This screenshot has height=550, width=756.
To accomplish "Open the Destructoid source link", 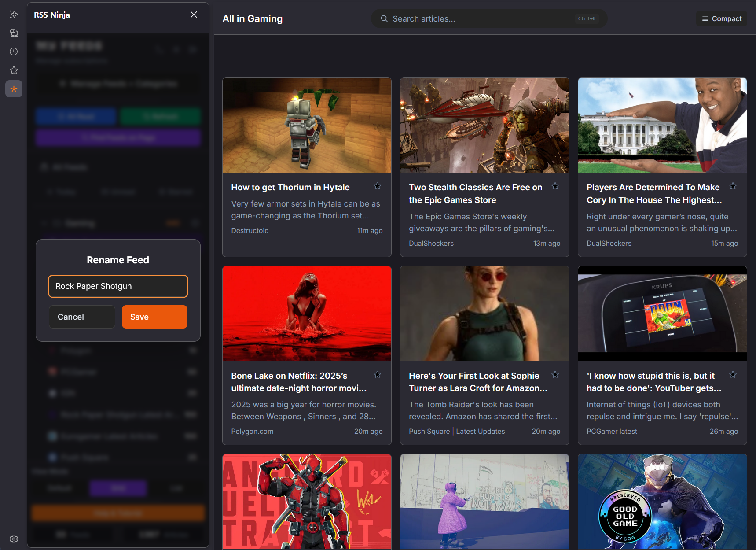I will coord(250,230).
